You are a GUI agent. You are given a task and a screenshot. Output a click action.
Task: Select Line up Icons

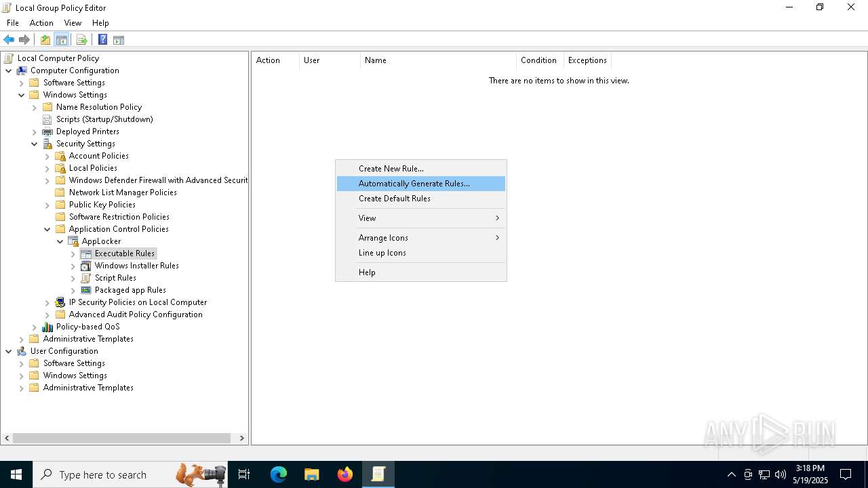tap(421, 253)
